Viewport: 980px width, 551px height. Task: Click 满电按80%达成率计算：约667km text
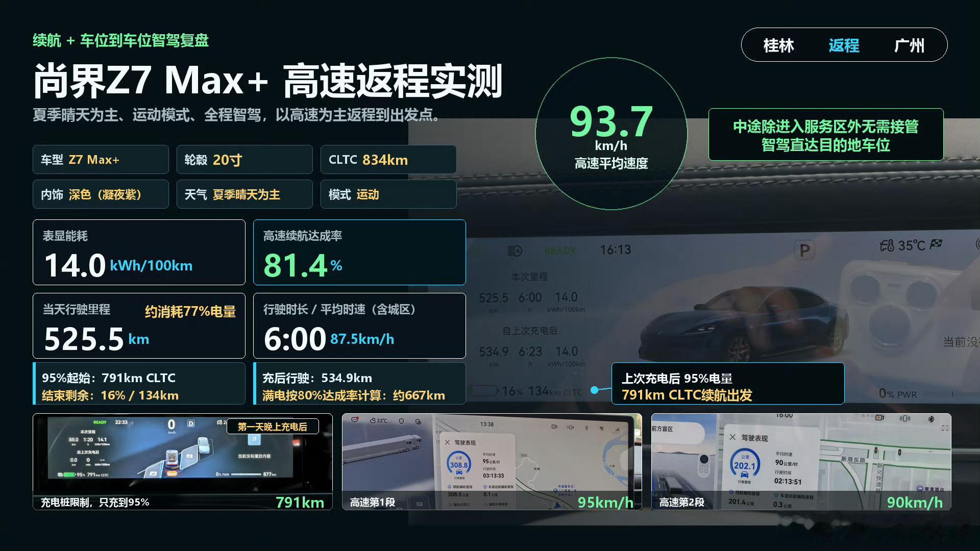click(354, 395)
